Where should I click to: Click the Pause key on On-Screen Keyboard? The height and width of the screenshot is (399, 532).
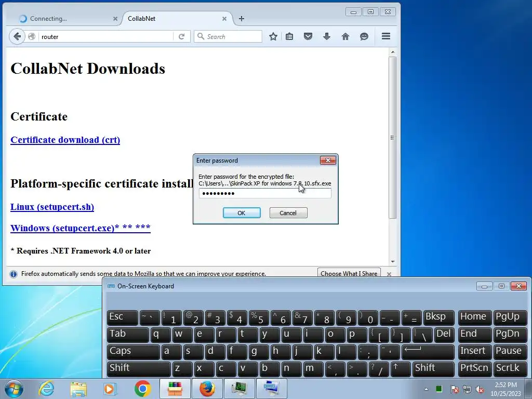tap(510, 352)
